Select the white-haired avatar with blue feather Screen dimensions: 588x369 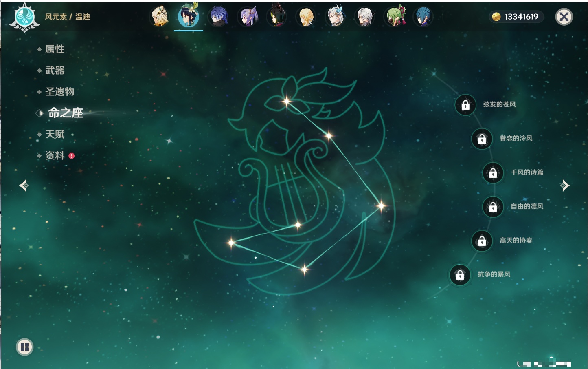tap(336, 17)
